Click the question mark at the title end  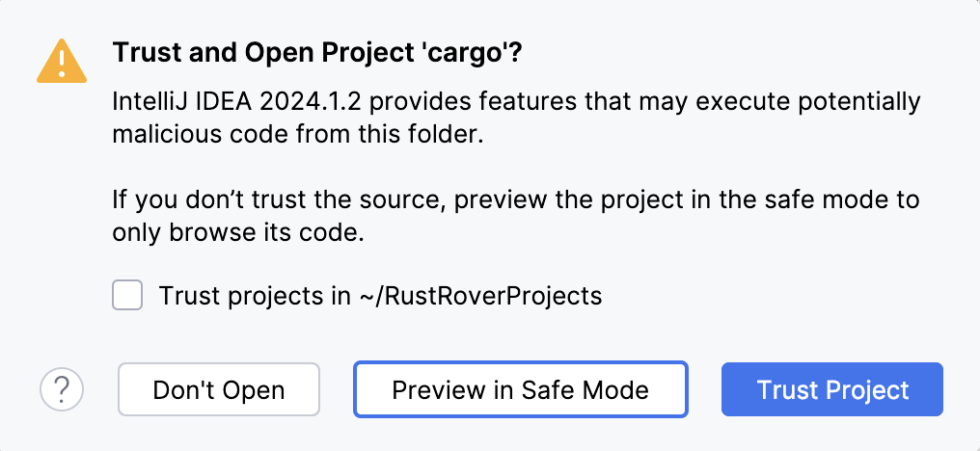516,52
